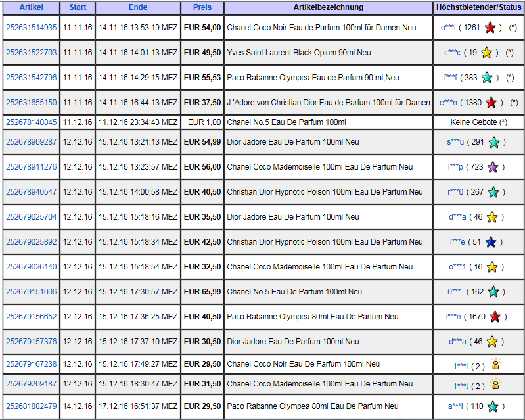
Task: Open article 252678940547
Action: (32, 192)
